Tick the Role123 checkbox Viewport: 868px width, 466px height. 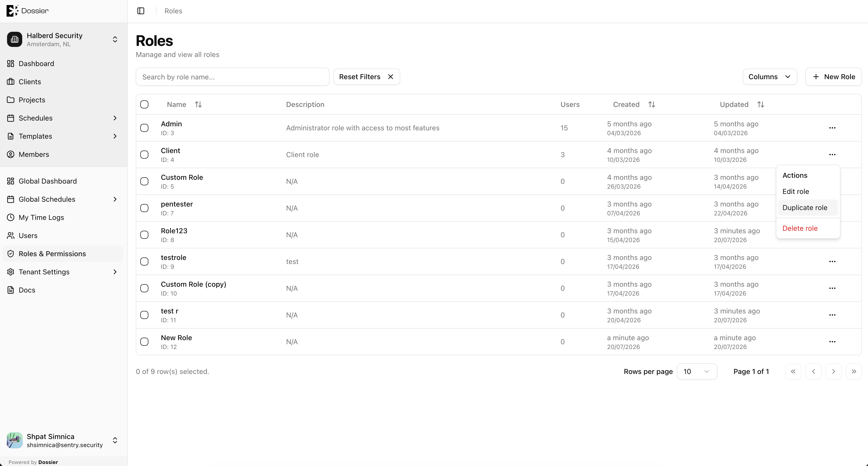(144, 235)
